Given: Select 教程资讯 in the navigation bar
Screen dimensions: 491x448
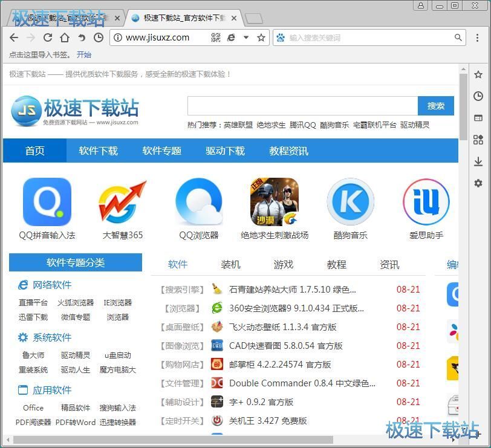Looking at the screenshot, I should (x=288, y=151).
